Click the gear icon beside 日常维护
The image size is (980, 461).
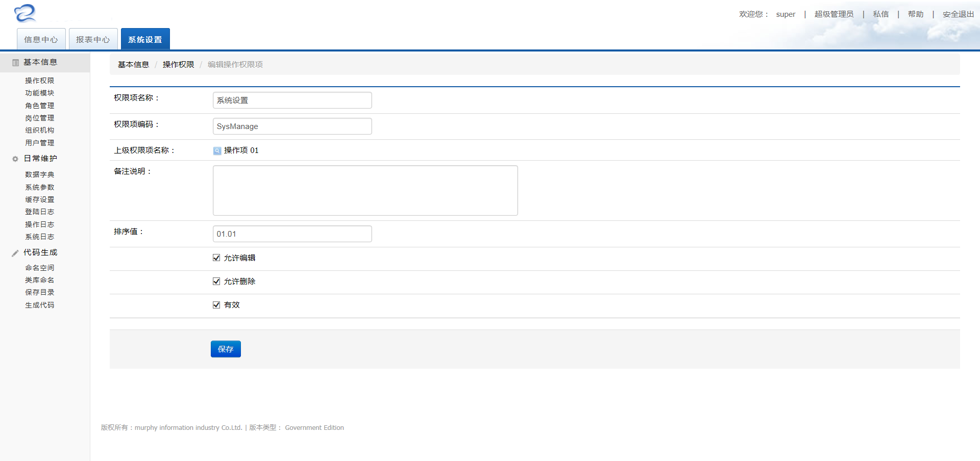pyautogui.click(x=15, y=159)
